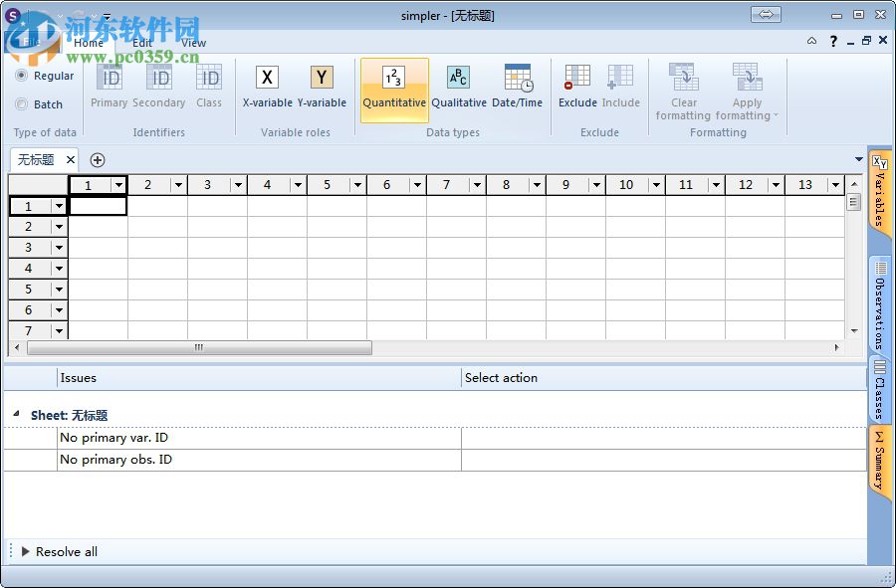Screen dimensions: 896x588
Task: Click the Exclude button
Action: 577,86
